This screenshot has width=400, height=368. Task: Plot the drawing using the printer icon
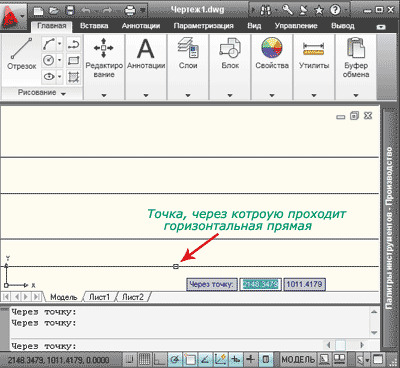click(130, 11)
